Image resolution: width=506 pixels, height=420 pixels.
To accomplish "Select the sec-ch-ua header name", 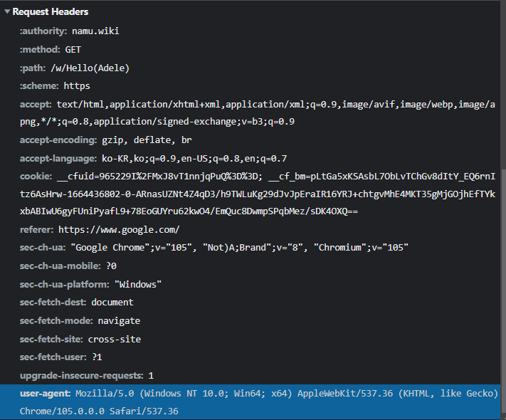I will [x=43, y=248].
